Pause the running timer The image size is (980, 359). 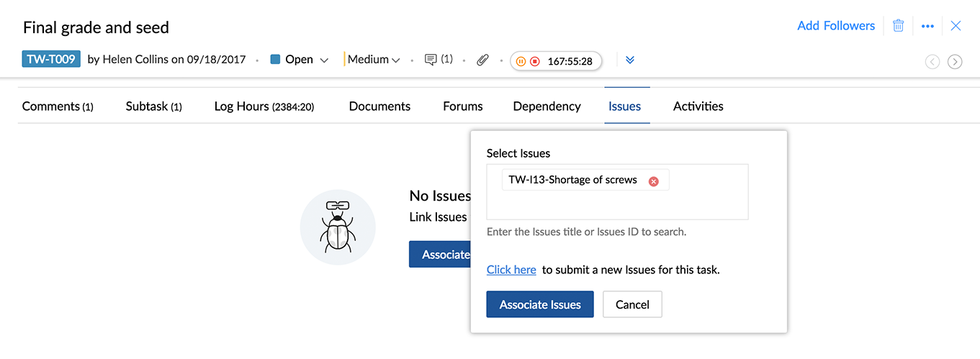[521, 61]
